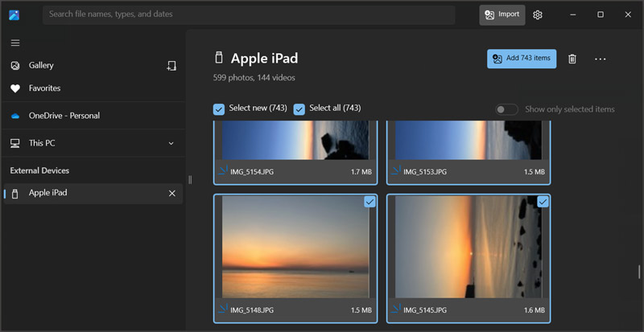
Task: Click the Favorites heart icon
Action: click(x=15, y=88)
